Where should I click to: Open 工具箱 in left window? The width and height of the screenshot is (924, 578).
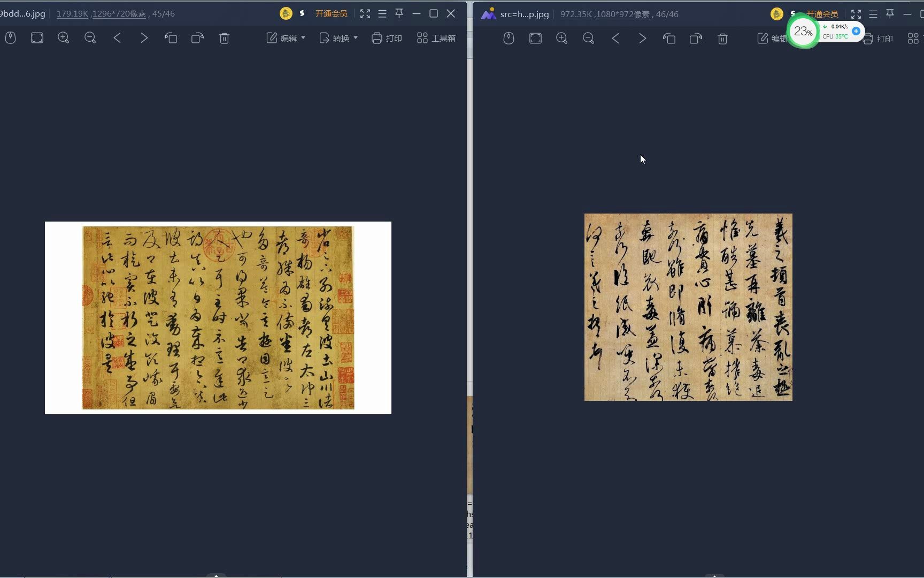tap(436, 38)
